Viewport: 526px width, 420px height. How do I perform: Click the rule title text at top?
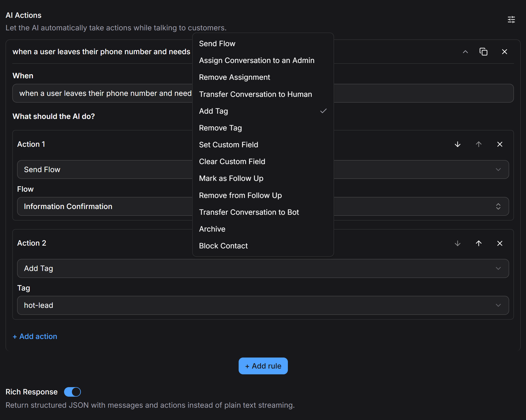[x=101, y=52]
